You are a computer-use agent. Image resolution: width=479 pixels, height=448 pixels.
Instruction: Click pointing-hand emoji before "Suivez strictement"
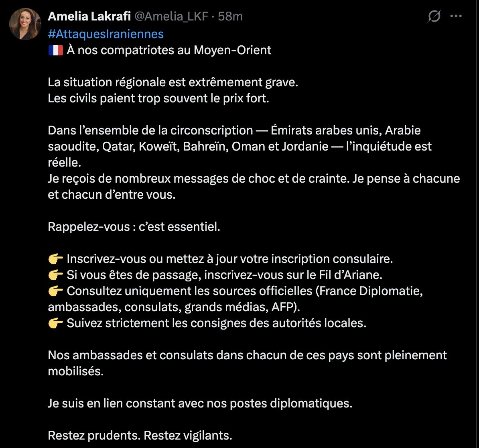click(55, 323)
